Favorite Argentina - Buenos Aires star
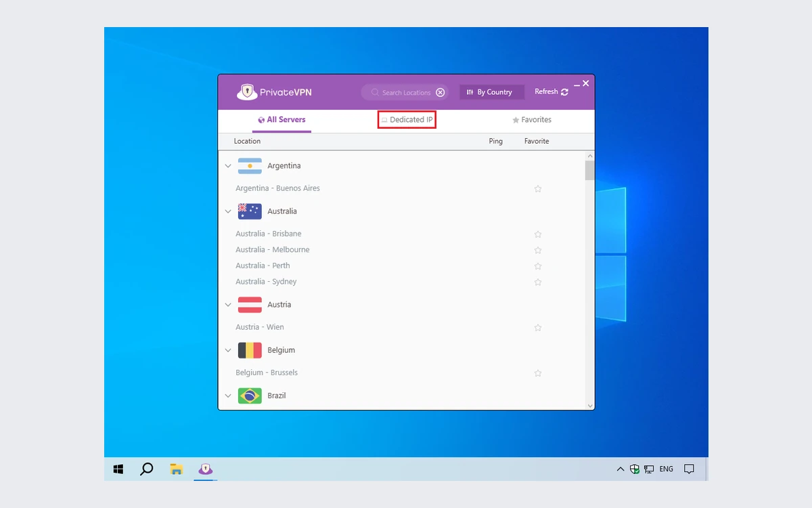This screenshot has width=812, height=508. pyautogui.click(x=538, y=189)
